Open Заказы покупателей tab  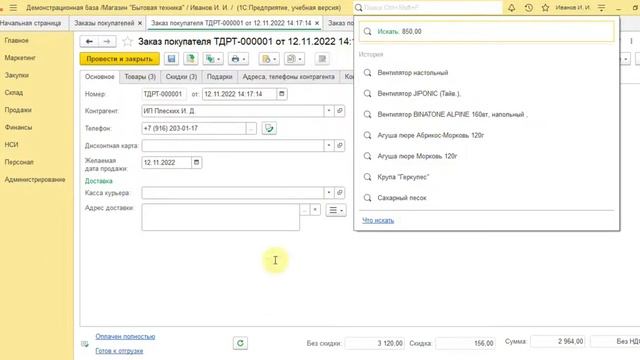click(104, 23)
